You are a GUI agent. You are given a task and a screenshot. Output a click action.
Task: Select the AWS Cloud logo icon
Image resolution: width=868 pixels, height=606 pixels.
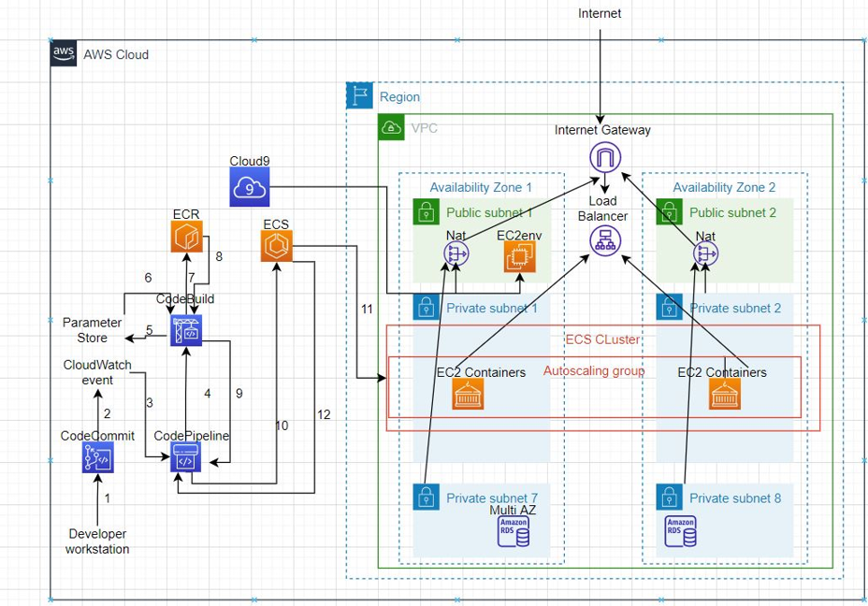pos(64,54)
